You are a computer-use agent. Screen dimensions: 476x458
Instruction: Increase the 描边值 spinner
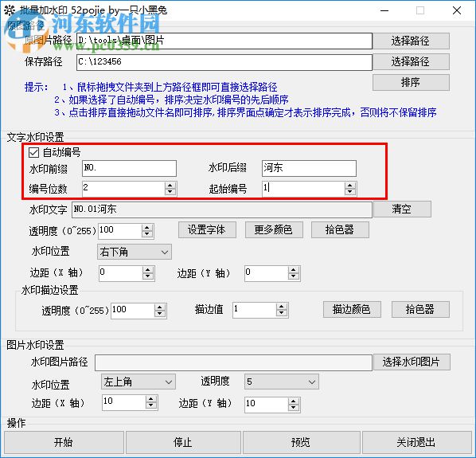(x=282, y=307)
